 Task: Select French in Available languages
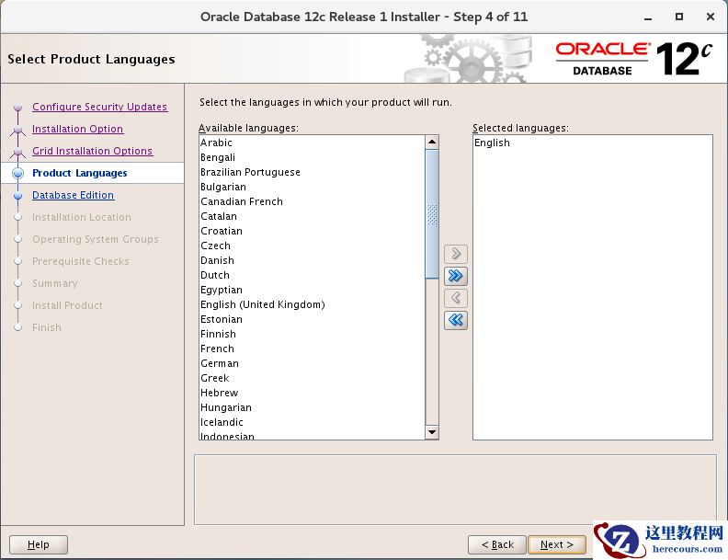(x=312, y=349)
